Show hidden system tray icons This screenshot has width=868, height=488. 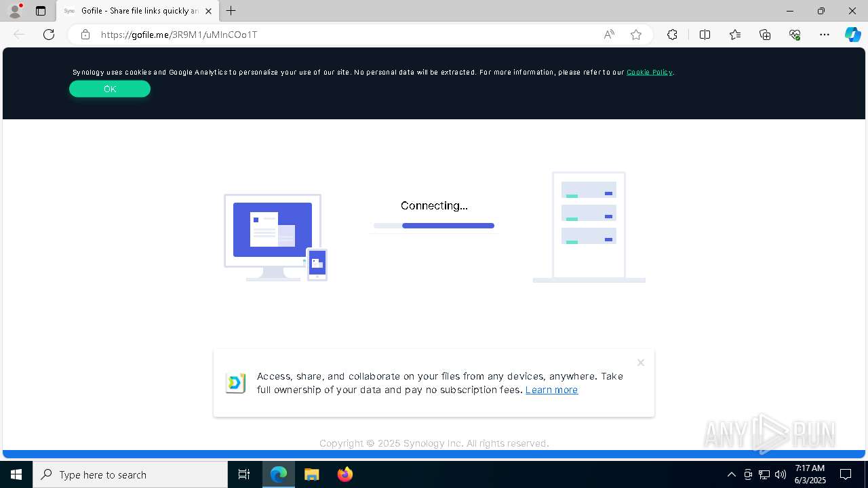pos(731,474)
